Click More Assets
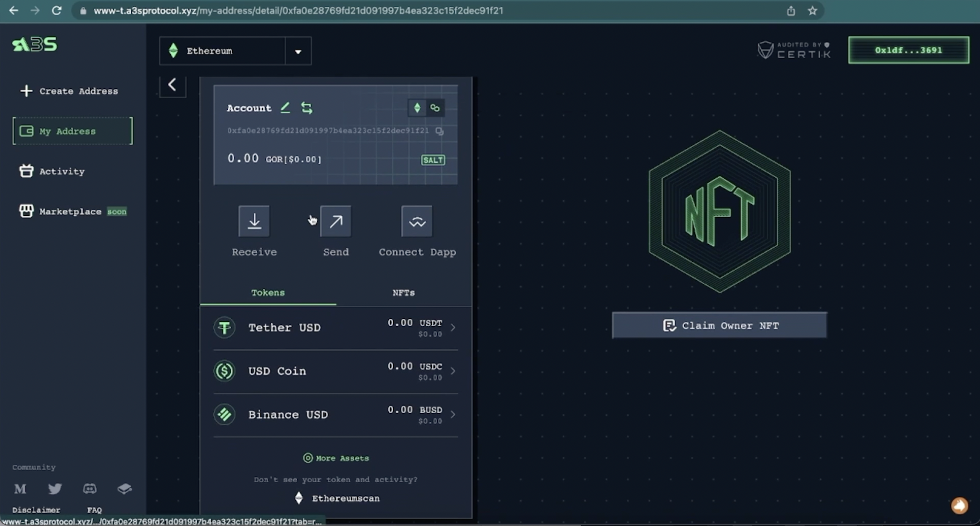980x526 pixels. pyautogui.click(x=336, y=458)
